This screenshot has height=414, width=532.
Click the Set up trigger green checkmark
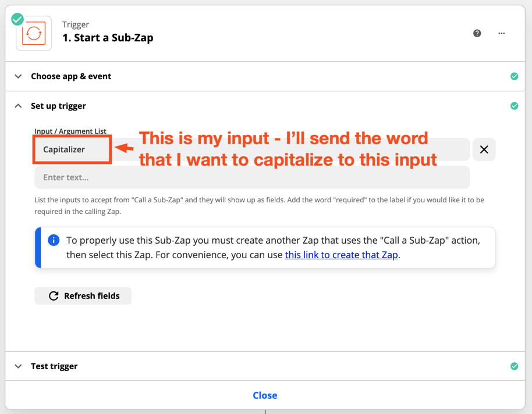pyautogui.click(x=515, y=106)
